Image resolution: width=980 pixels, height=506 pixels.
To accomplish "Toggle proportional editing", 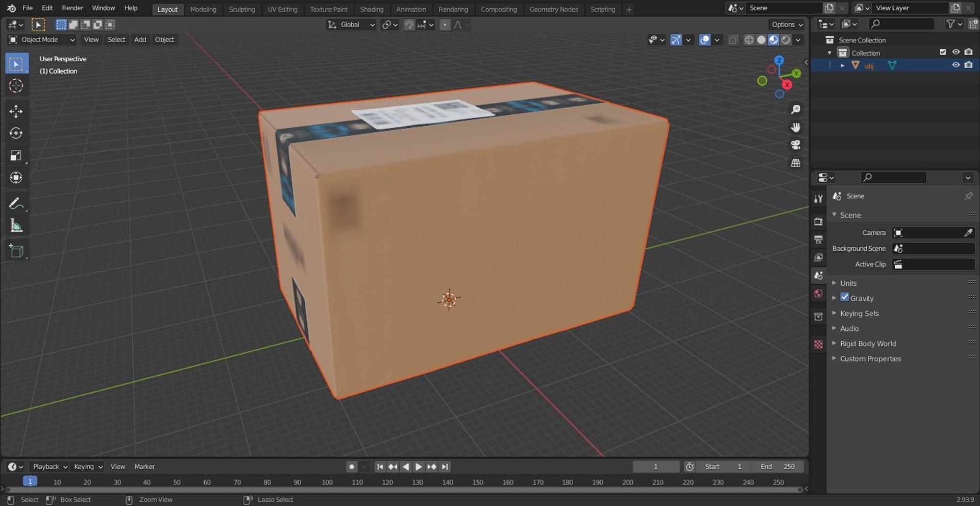I will [x=445, y=25].
